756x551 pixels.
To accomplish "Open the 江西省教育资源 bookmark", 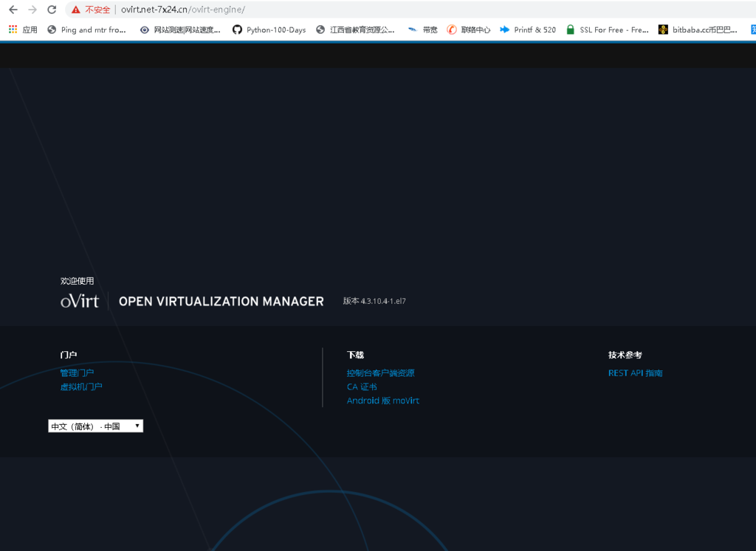I will 355,30.
